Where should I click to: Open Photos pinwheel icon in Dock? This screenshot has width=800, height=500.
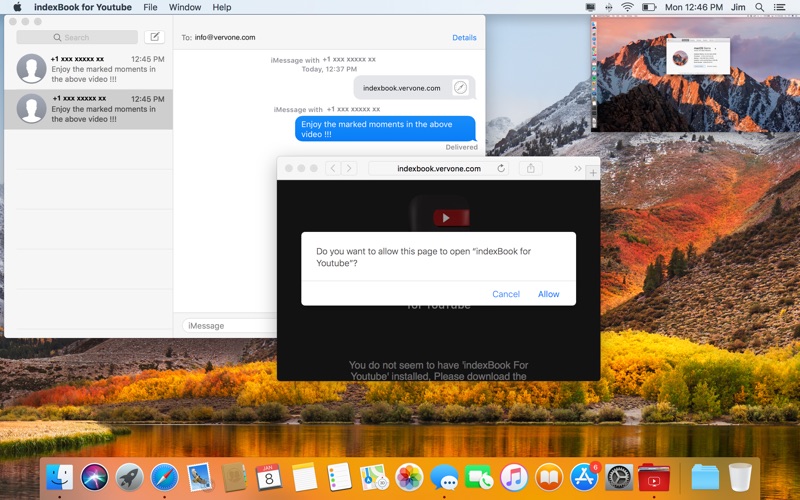click(x=409, y=478)
